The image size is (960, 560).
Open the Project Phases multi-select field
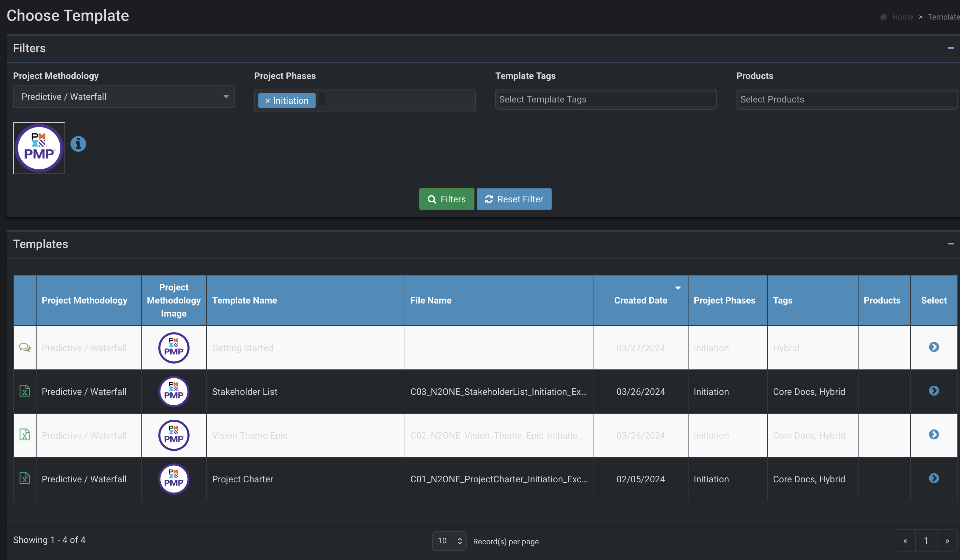tap(364, 101)
